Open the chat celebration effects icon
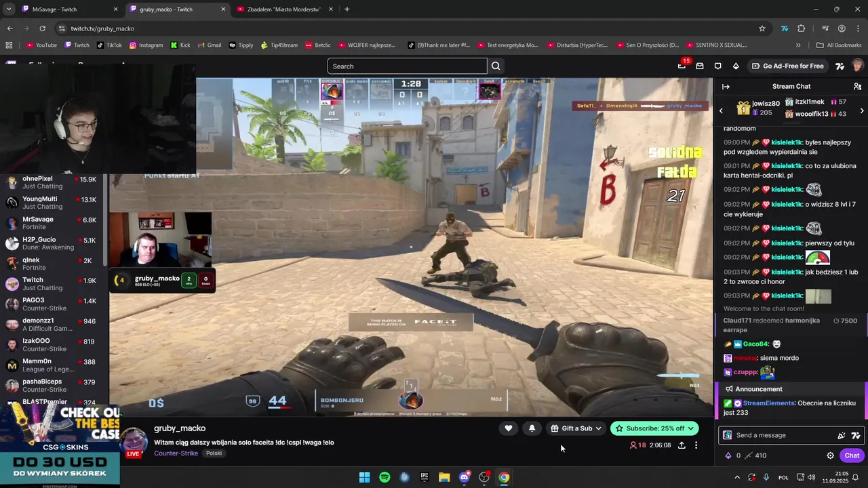The height and width of the screenshot is (488, 868). click(842, 435)
